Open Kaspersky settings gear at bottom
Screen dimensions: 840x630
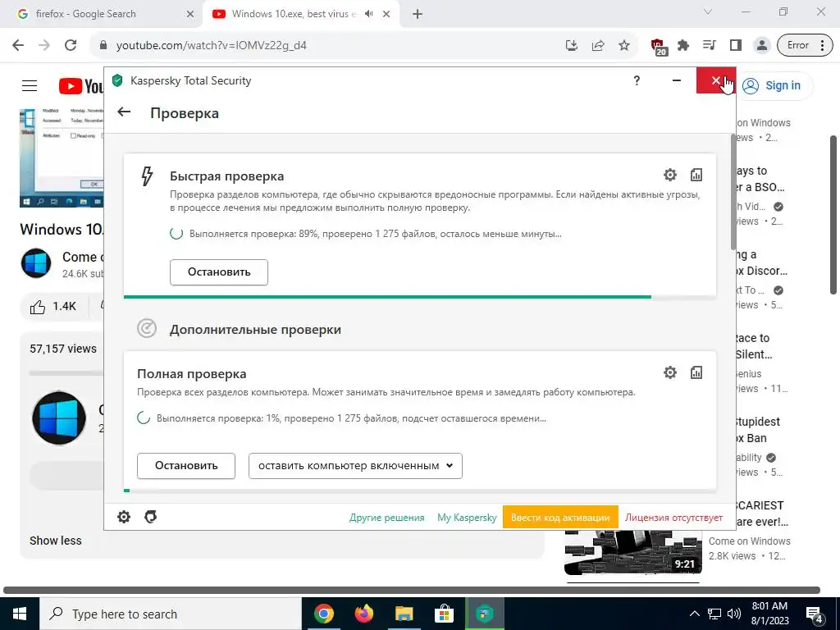point(124,517)
